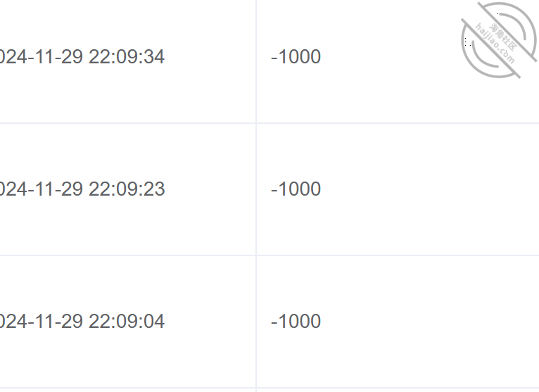Click the 海角社区 text in the watermark
539x392 pixels.
[x=504, y=37]
